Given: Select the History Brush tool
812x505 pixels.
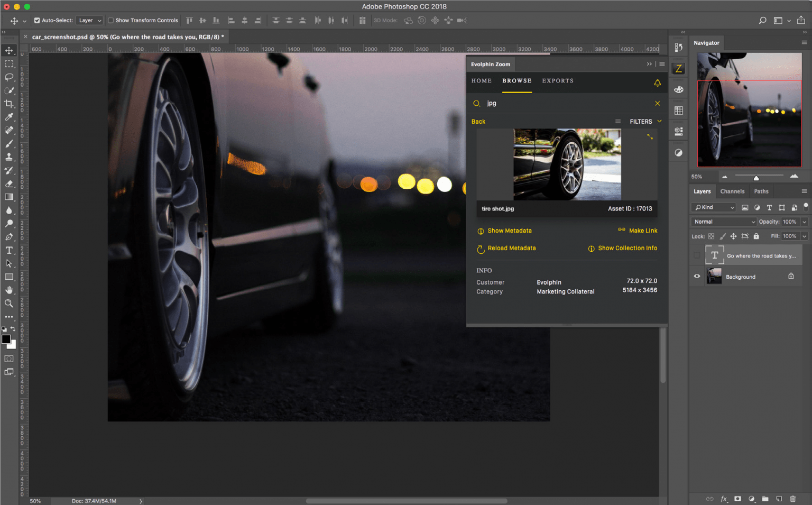Looking at the screenshot, I should (x=9, y=170).
